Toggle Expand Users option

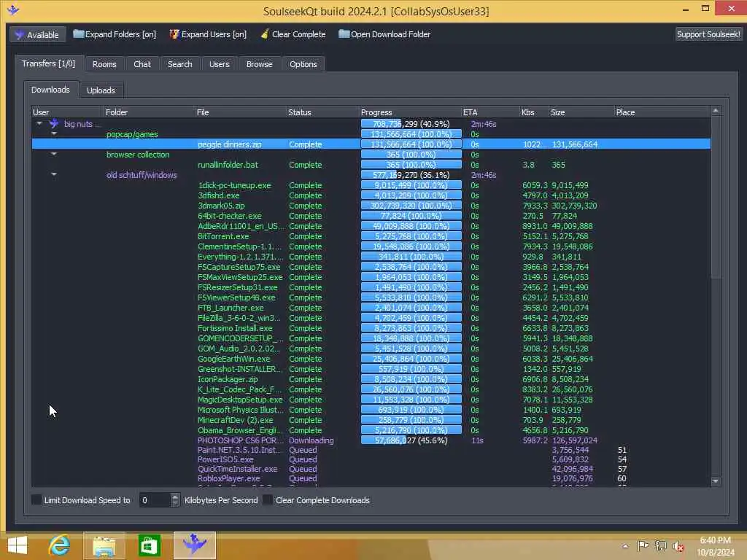coord(208,34)
